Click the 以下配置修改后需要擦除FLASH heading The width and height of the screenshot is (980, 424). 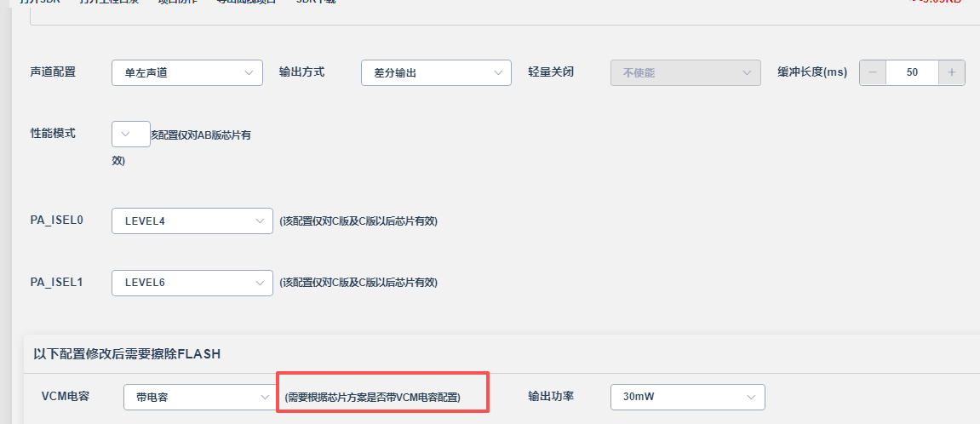click(127, 354)
